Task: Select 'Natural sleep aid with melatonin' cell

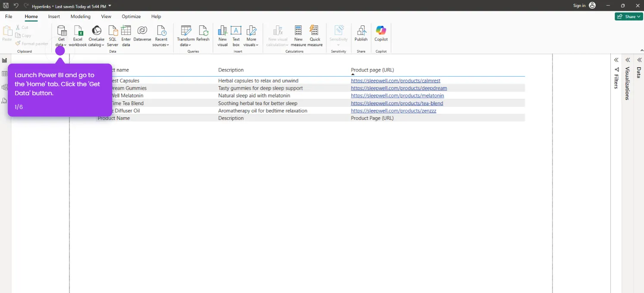Action: (x=254, y=96)
